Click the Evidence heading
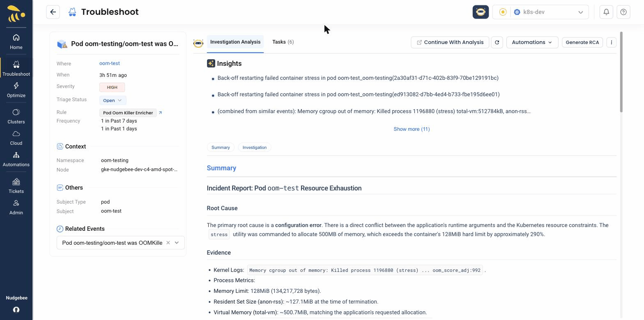This screenshot has height=320, width=644. click(x=219, y=253)
